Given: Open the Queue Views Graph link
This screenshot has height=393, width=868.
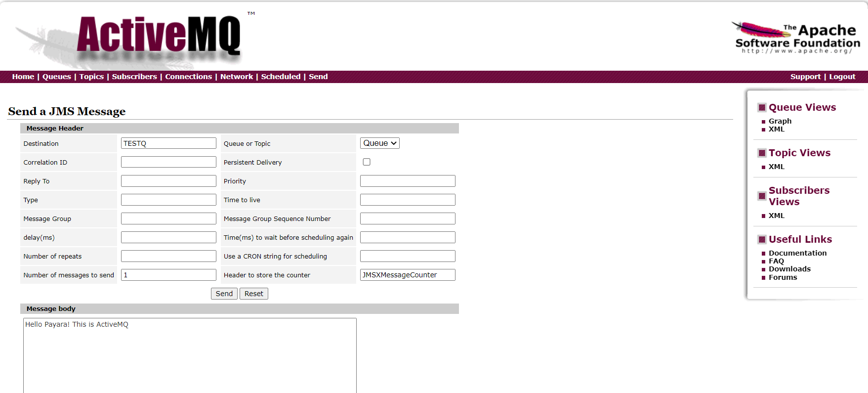Looking at the screenshot, I should coord(780,121).
